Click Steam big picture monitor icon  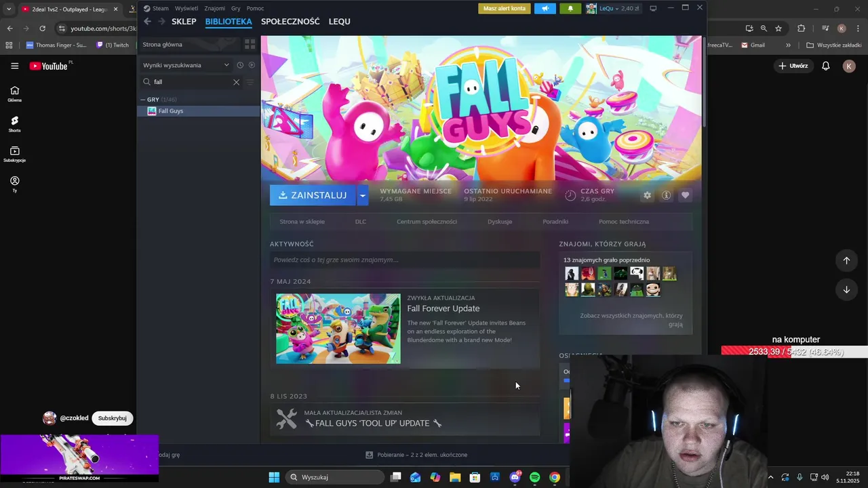pos(653,8)
